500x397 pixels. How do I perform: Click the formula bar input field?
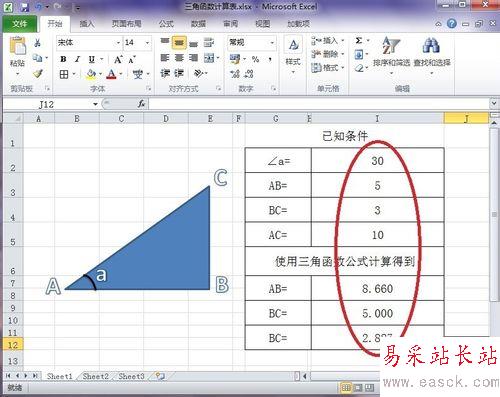click(x=319, y=104)
